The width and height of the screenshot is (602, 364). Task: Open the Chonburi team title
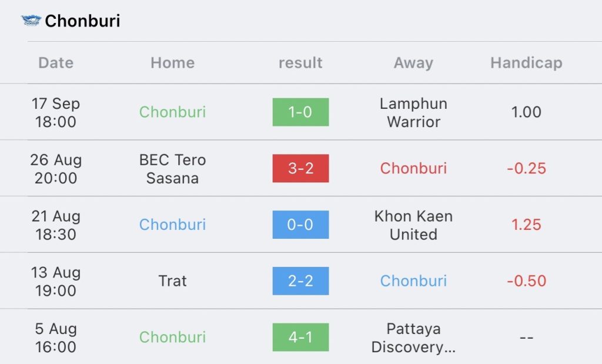[x=82, y=21]
